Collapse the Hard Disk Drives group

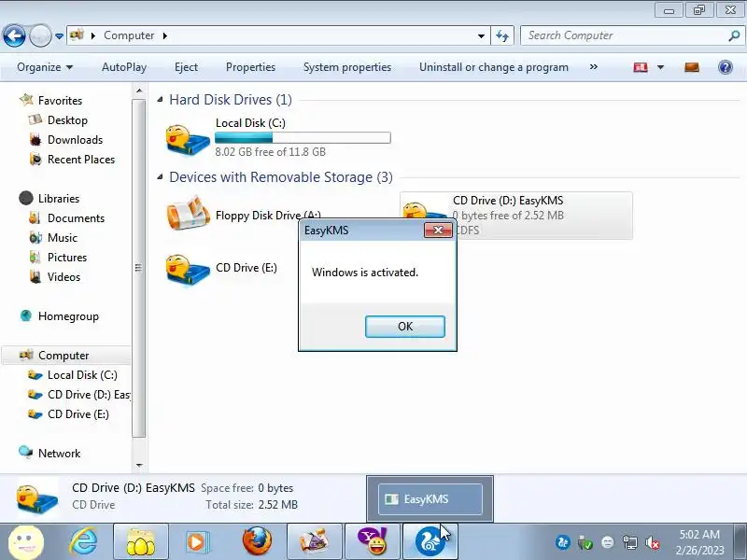(160, 100)
